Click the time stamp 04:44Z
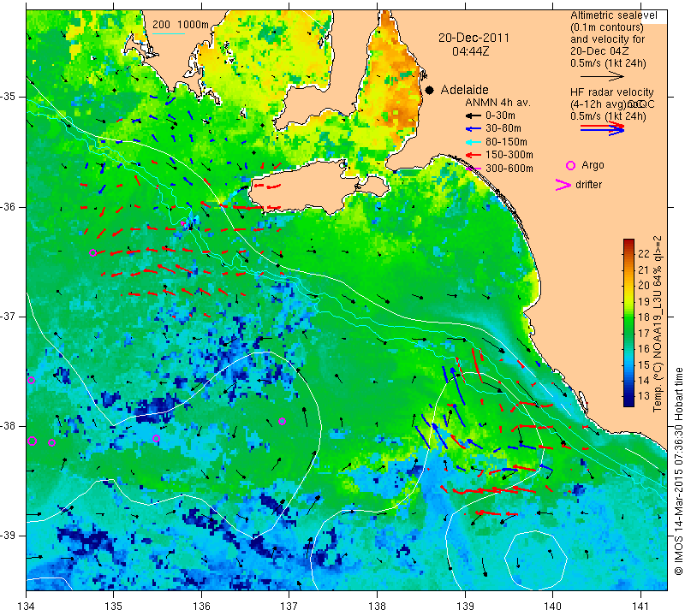 click(x=470, y=51)
